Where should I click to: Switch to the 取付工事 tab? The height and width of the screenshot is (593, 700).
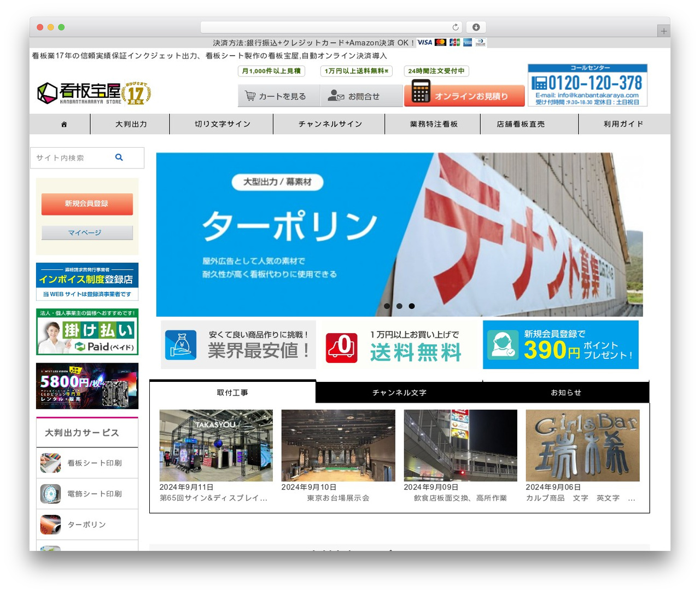click(232, 392)
